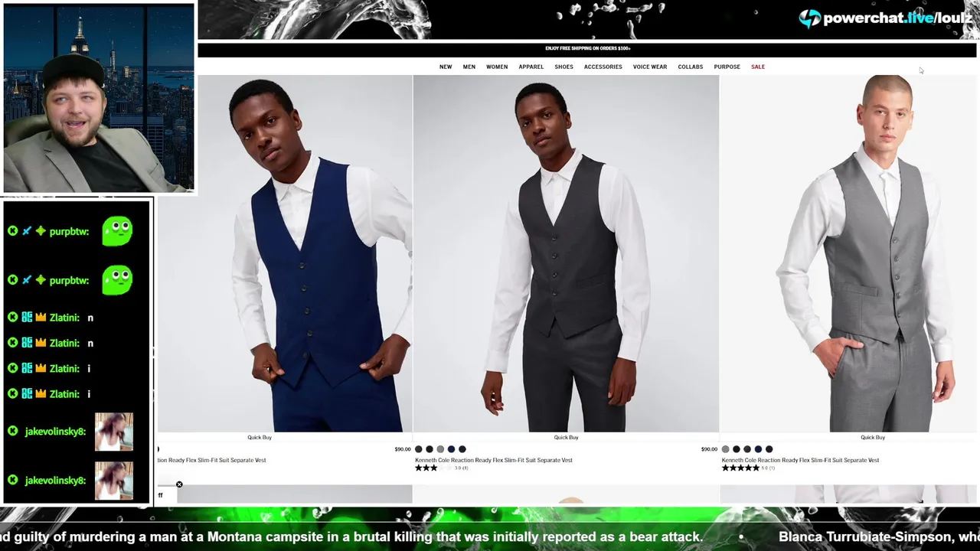Open the charcoal vest product image
The image size is (980, 551).
click(567, 253)
